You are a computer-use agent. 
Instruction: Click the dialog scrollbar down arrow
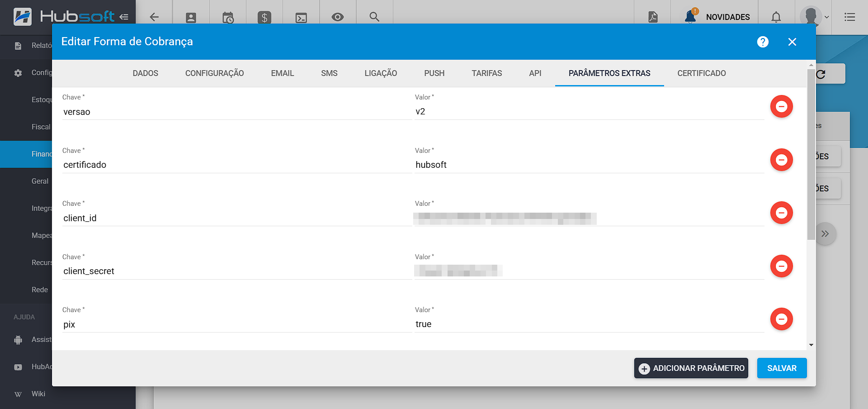pos(811,345)
